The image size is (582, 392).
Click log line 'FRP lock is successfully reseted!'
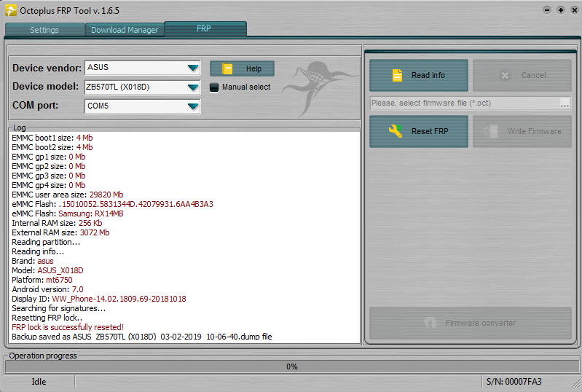point(68,327)
